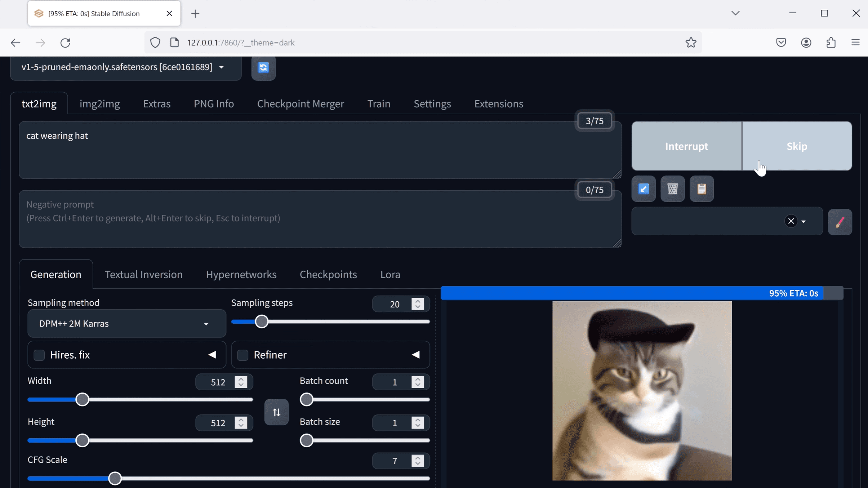
Task: Click the clipboard apply-styles icon
Action: 701,189
